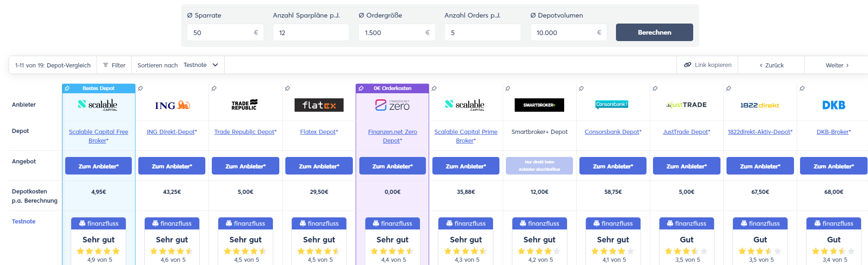Click Zum Anbieter for Consorsbank

613,166
